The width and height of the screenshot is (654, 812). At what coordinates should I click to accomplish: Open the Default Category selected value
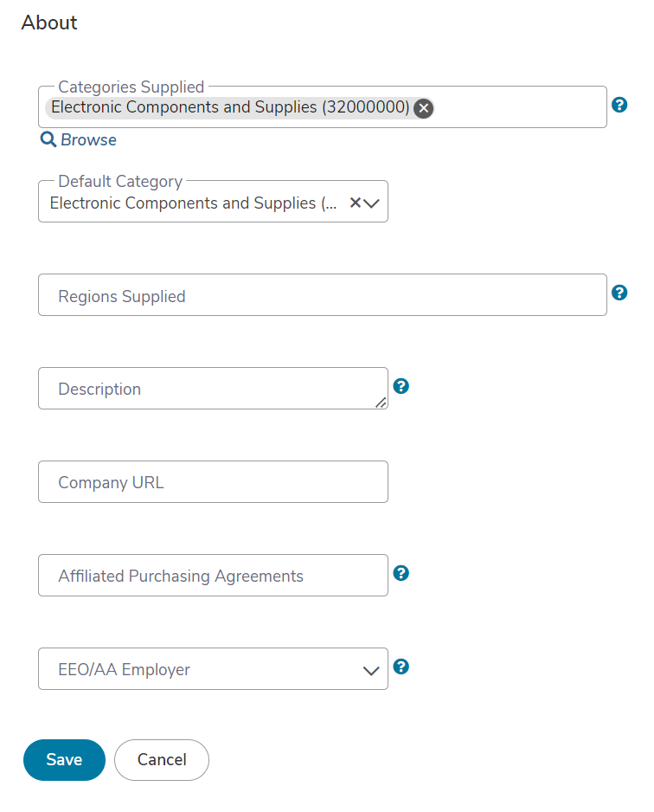coord(193,203)
